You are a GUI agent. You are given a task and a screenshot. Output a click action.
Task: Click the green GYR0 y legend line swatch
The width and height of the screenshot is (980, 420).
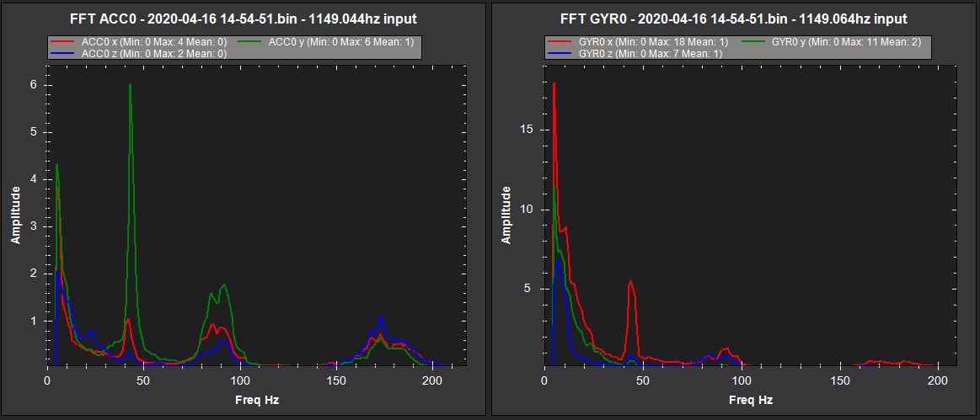tap(754, 42)
